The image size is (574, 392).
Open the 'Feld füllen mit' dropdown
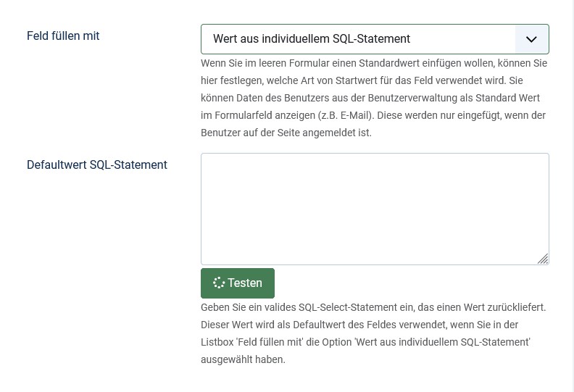(x=375, y=39)
